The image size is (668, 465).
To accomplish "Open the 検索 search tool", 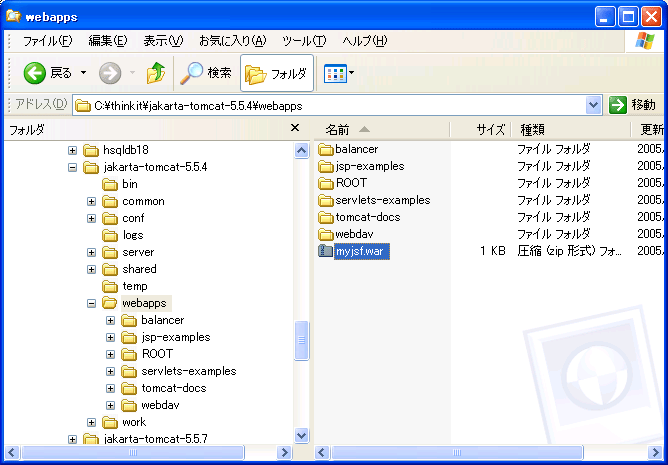I will (x=206, y=73).
